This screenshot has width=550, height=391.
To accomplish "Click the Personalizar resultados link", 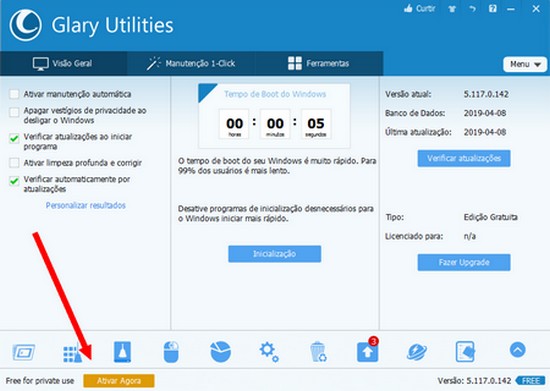I will (86, 205).
